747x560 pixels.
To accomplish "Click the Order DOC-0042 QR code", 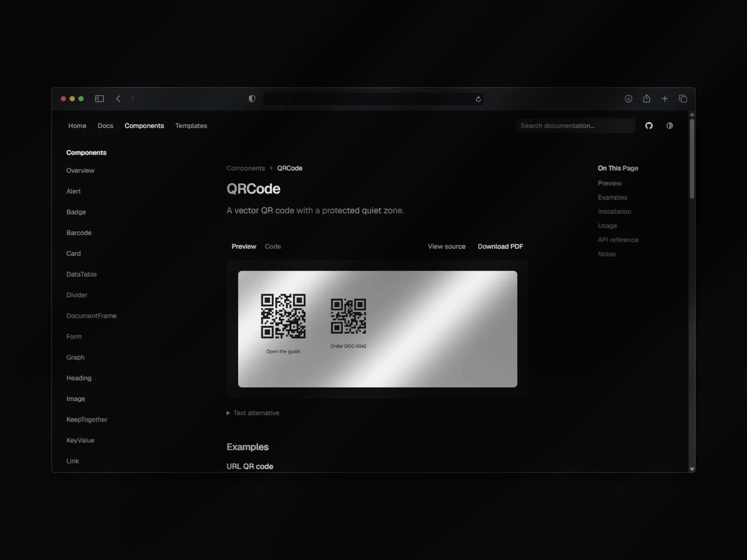I will point(348,316).
